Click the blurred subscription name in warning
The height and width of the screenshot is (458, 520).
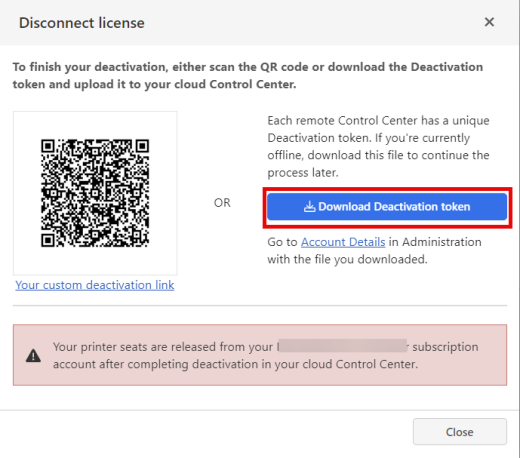coord(343,346)
